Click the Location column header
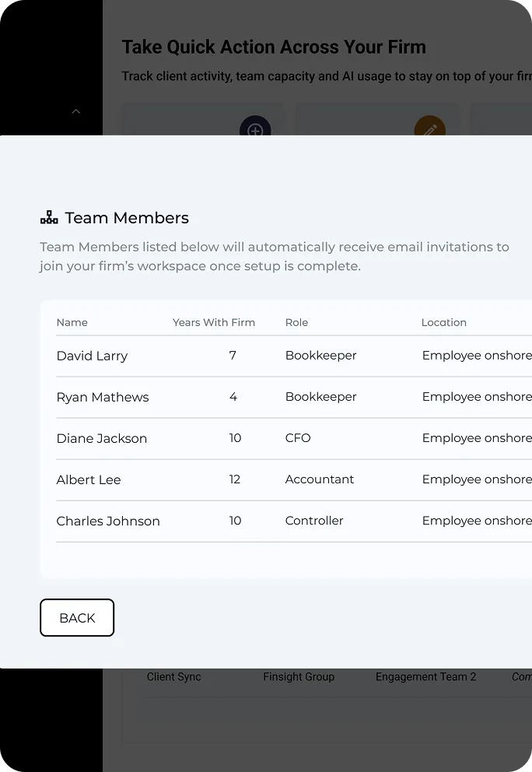Viewport: 532px width, 772px height. [444, 322]
